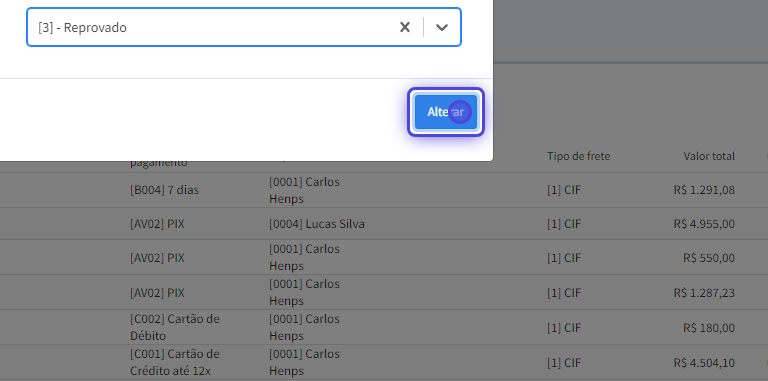Click Carlos Henps in the 7 dias row

(304, 190)
